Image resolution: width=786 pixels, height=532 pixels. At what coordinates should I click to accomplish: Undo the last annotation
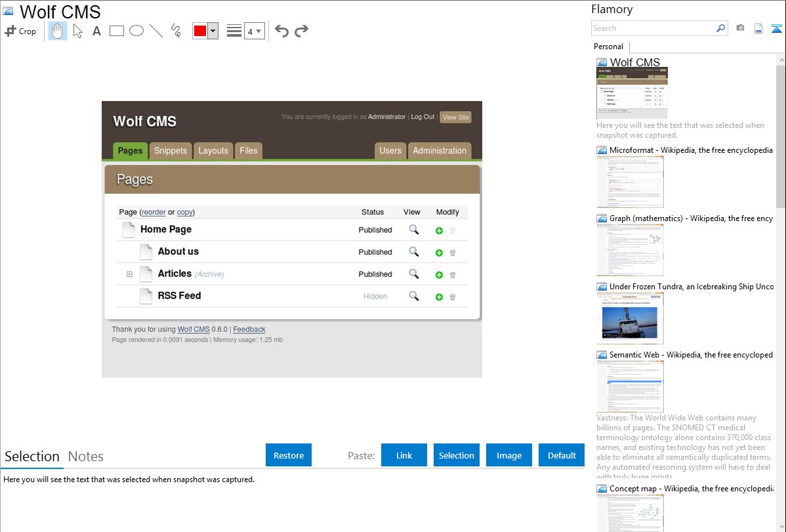tap(281, 31)
